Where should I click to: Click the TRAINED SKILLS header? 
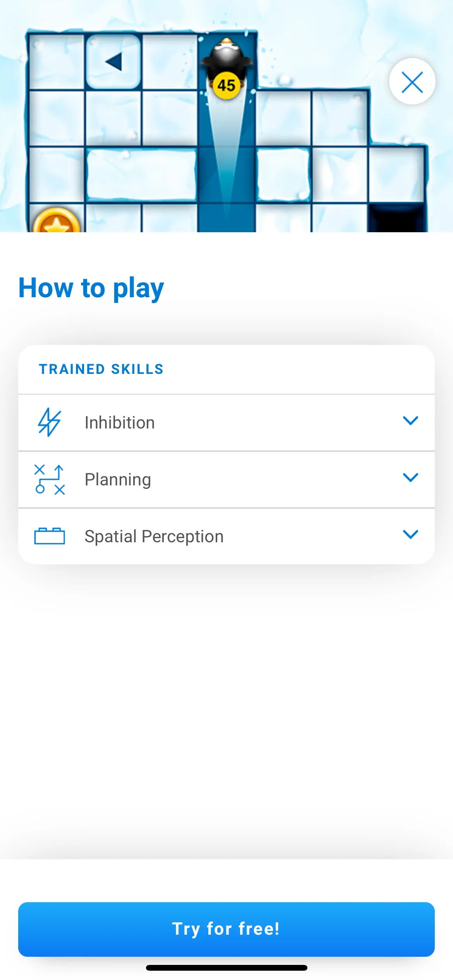tap(101, 369)
